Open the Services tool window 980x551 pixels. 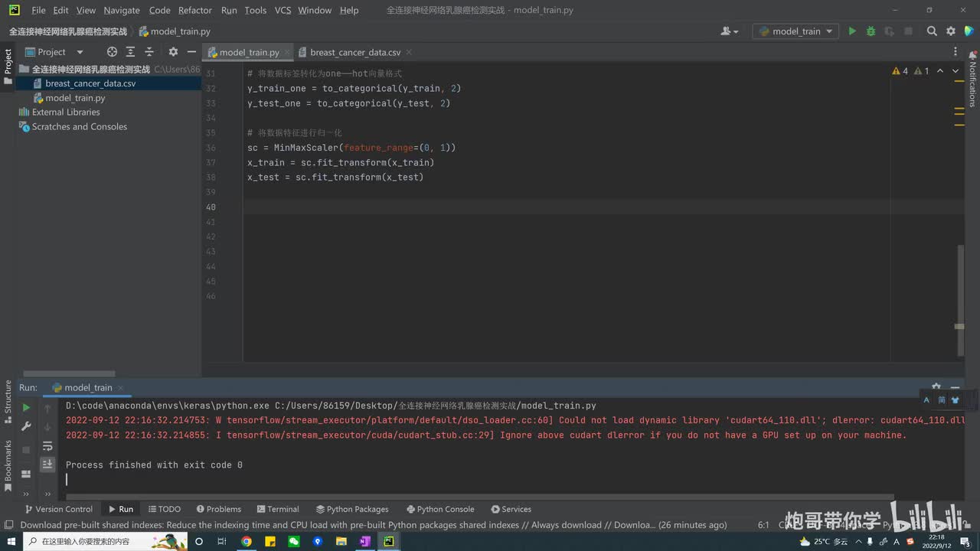(511, 509)
